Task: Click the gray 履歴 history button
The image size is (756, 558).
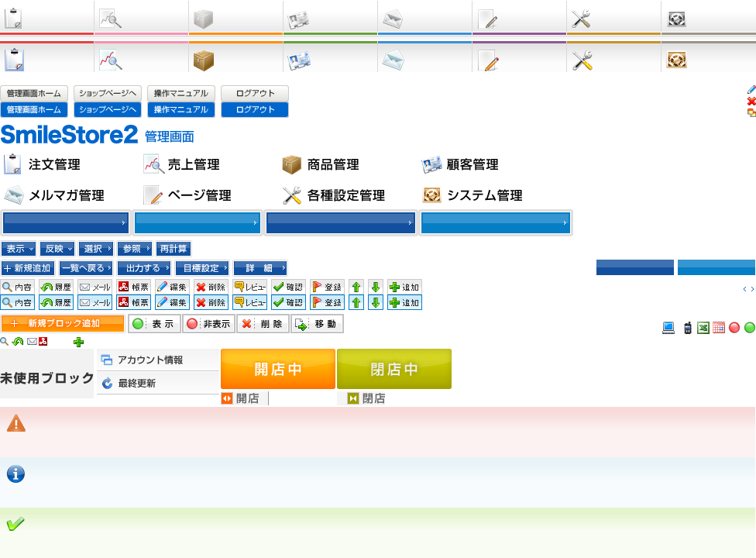Action: tap(56, 287)
